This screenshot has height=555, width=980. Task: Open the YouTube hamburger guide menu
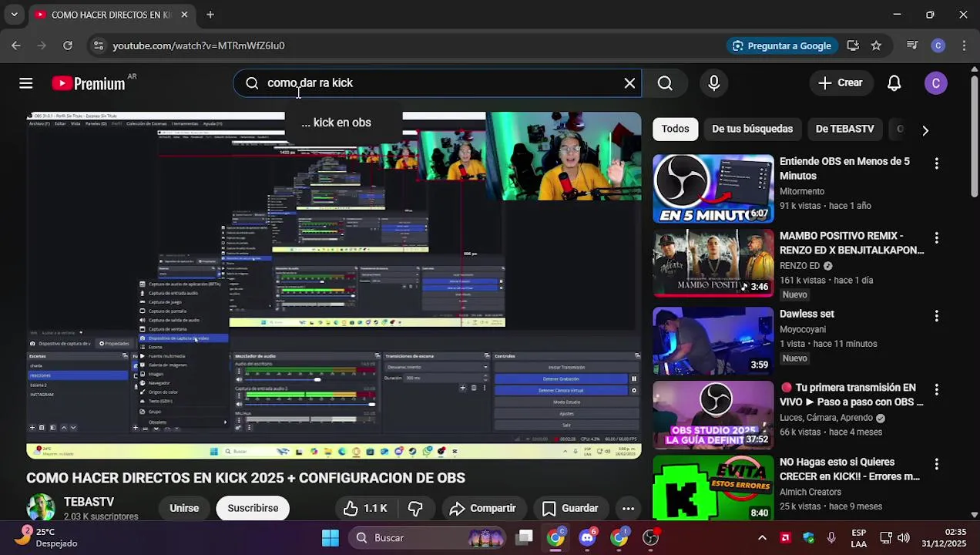[x=26, y=83]
